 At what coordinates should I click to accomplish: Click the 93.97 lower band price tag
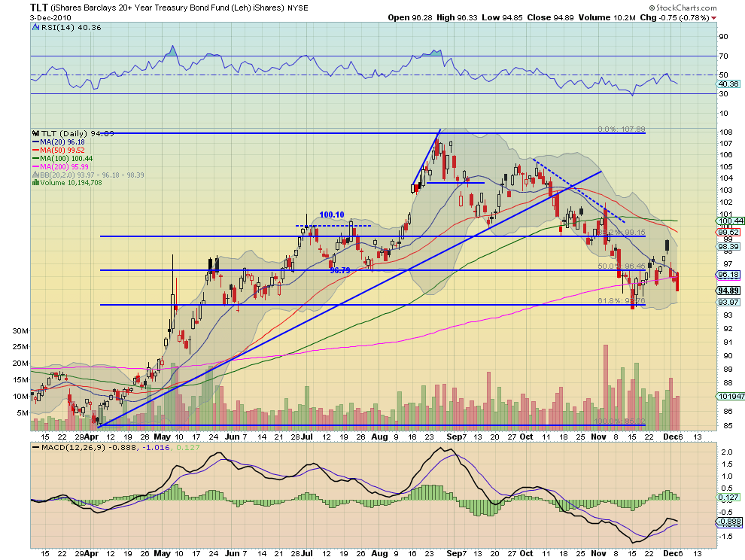pyautogui.click(x=728, y=303)
